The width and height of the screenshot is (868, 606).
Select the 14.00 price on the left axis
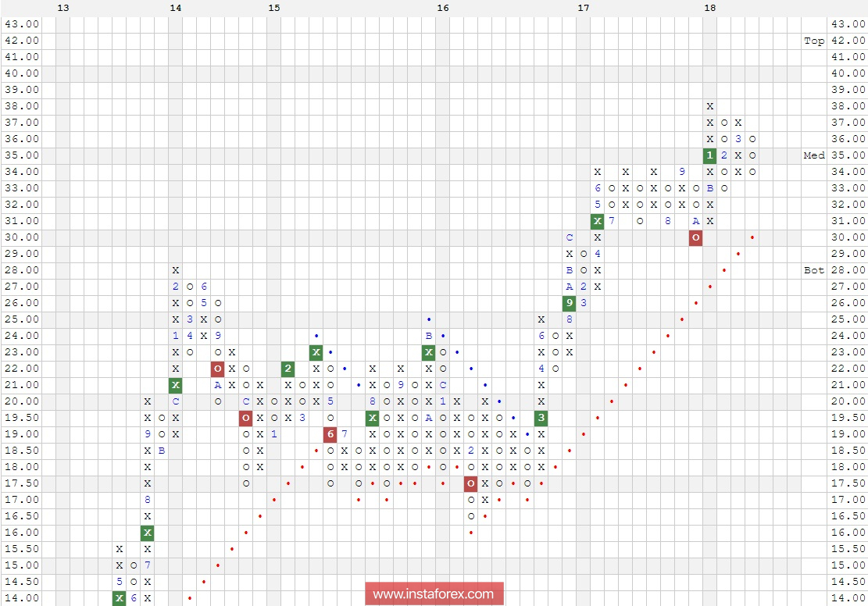22,598
